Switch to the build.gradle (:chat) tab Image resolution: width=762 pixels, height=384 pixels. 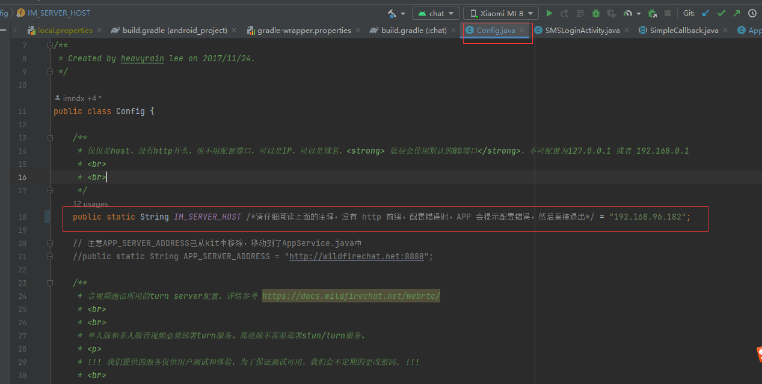tap(414, 30)
